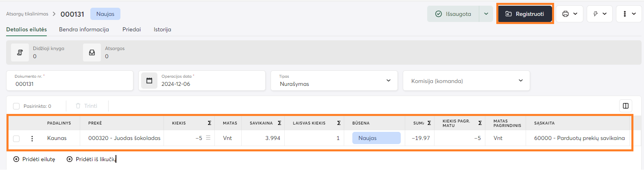Open the Komisija (komanda) dropdown
Screen dimensions: 644x188
[x=520, y=81]
